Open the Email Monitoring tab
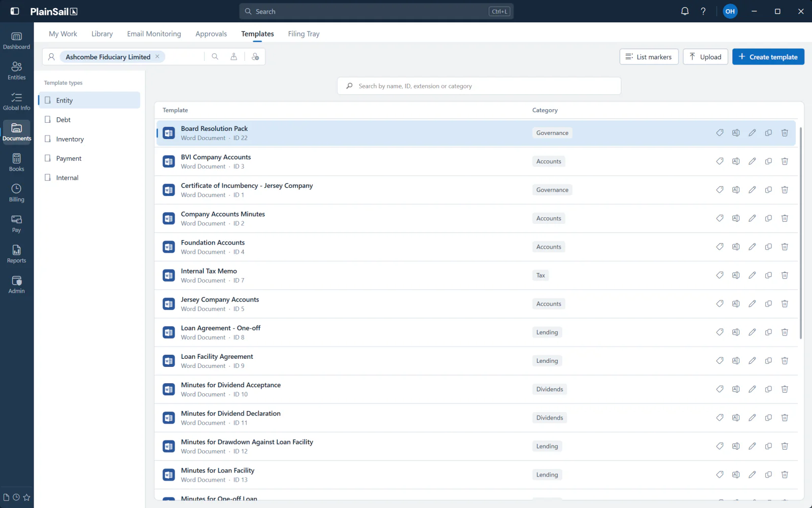Viewport: 812px width, 508px height. coord(154,33)
